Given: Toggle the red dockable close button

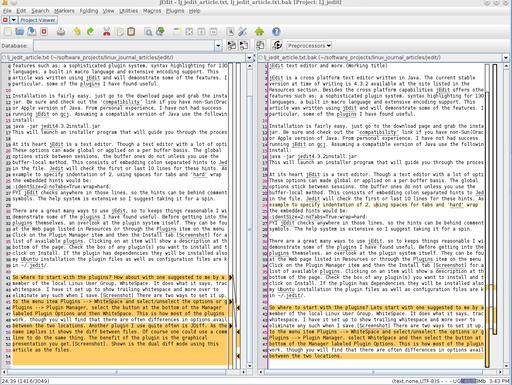Looking at the screenshot, I should pos(5,20).
